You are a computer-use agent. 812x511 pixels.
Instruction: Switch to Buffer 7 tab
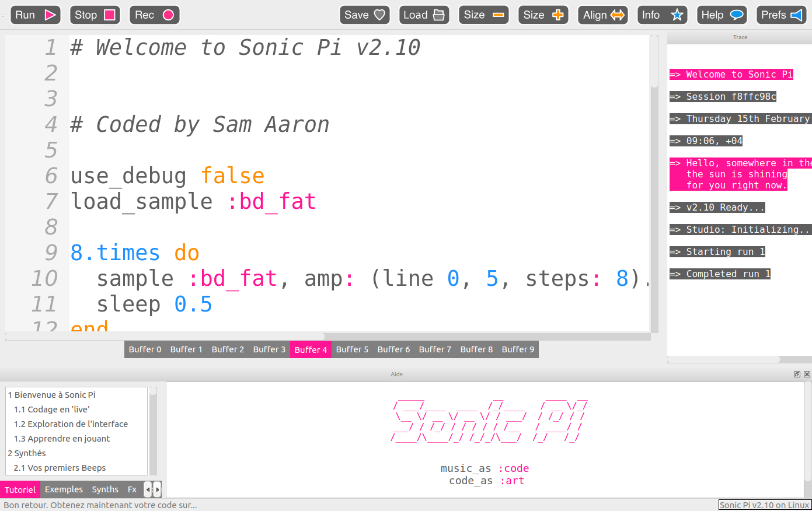[x=435, y=349]
